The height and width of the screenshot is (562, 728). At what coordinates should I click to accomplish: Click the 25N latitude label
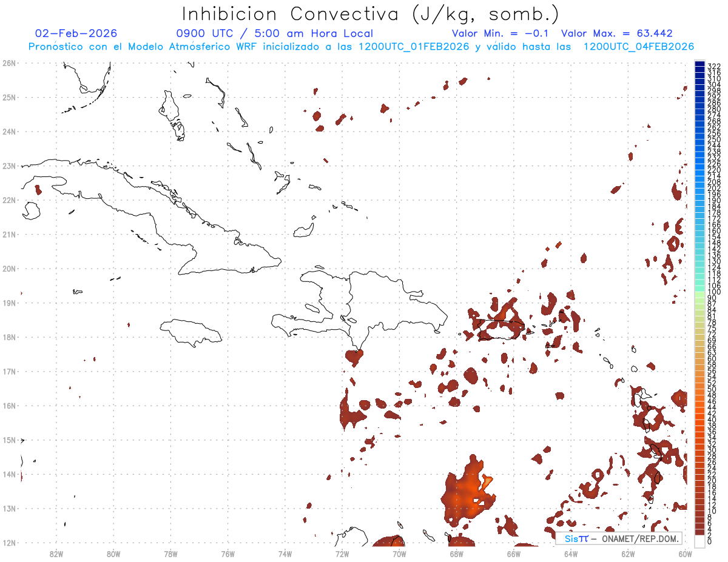point(8,97)
